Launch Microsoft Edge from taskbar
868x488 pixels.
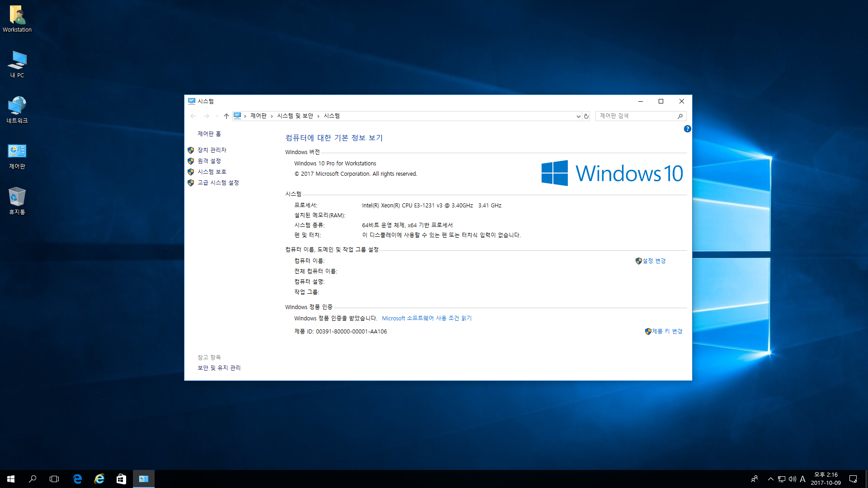click(x=77, y=479)
